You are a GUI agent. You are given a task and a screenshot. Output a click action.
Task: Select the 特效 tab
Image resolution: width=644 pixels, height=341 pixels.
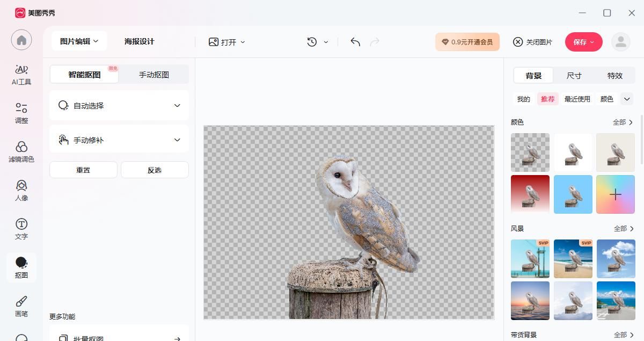614,76
